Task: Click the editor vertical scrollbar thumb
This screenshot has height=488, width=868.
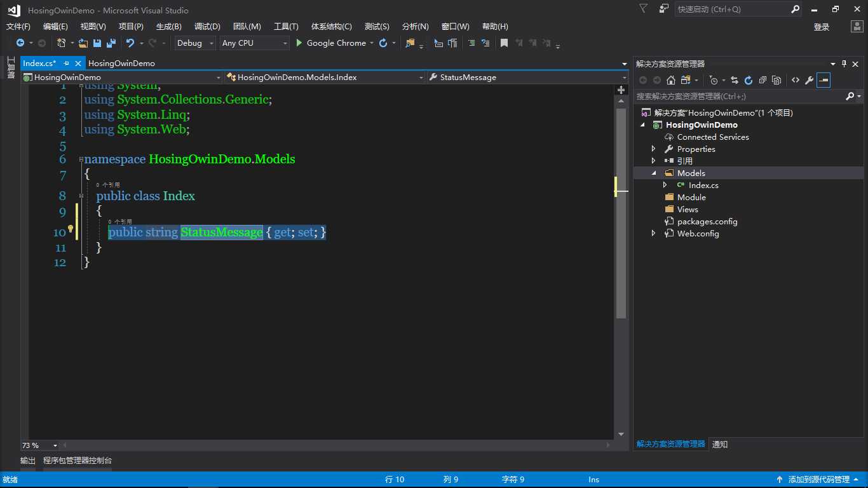Action: pyautogui.click(x=621, y=213)
